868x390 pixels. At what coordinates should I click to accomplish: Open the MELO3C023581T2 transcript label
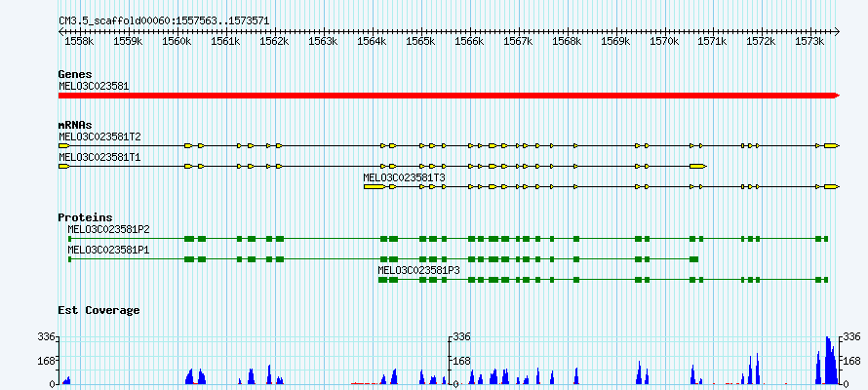pos(99,136)
